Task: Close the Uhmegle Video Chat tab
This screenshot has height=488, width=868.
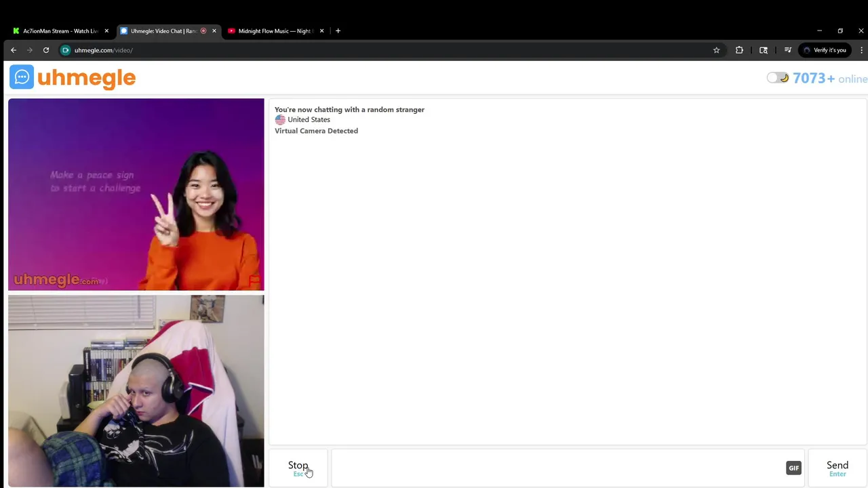Action: [x=214, y=30]
